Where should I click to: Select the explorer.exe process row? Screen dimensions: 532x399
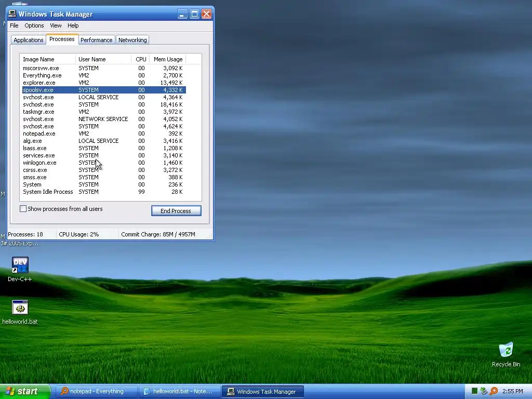click(104, 83)
